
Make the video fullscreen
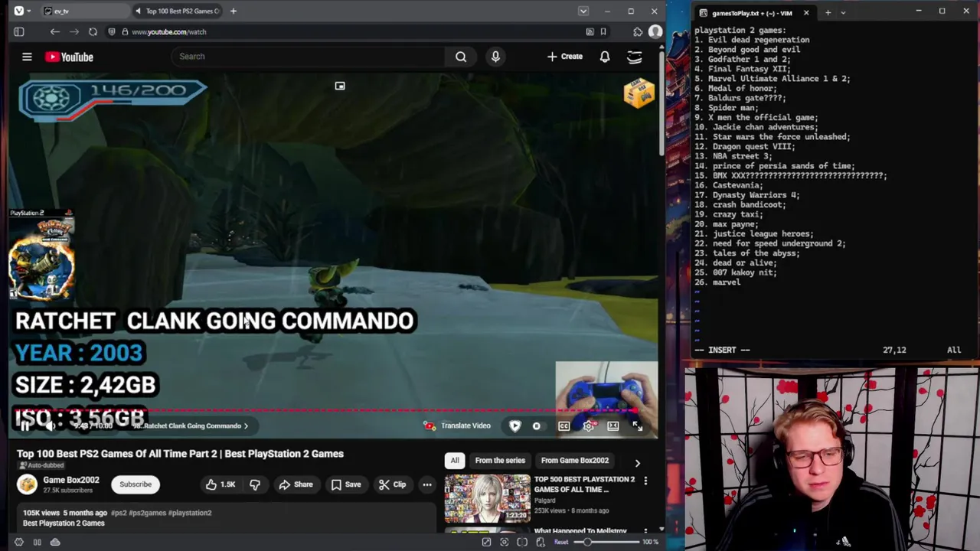637,425
